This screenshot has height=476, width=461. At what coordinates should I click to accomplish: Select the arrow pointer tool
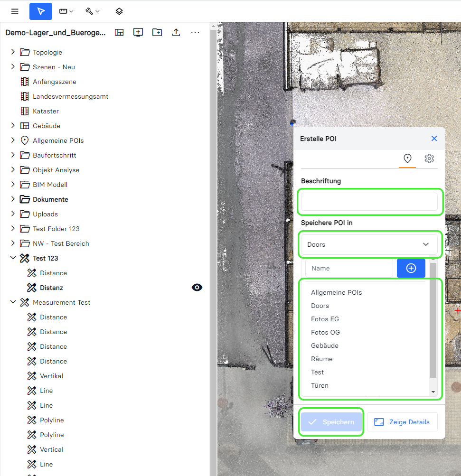pyautogui.click(x=41, y=11)
